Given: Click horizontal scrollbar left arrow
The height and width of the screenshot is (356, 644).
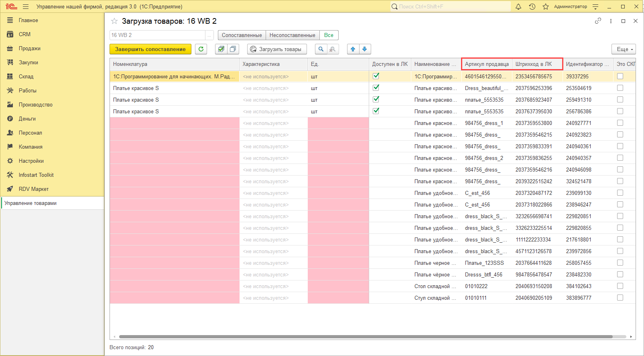Looking at the screenshot, I should tap(114, 337).
